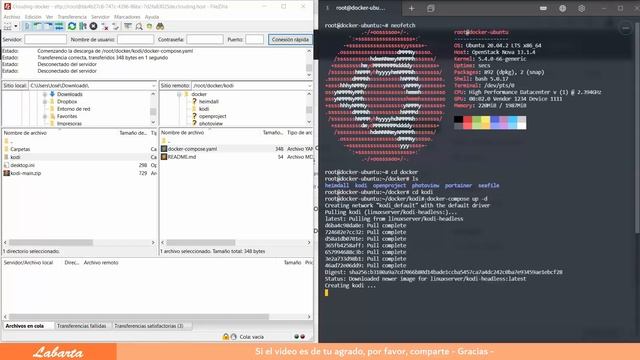The width and height of the screenshot is (640, 360).
Task: Select the root@docker-ubu... terminal tab
Action: (360, 8)
